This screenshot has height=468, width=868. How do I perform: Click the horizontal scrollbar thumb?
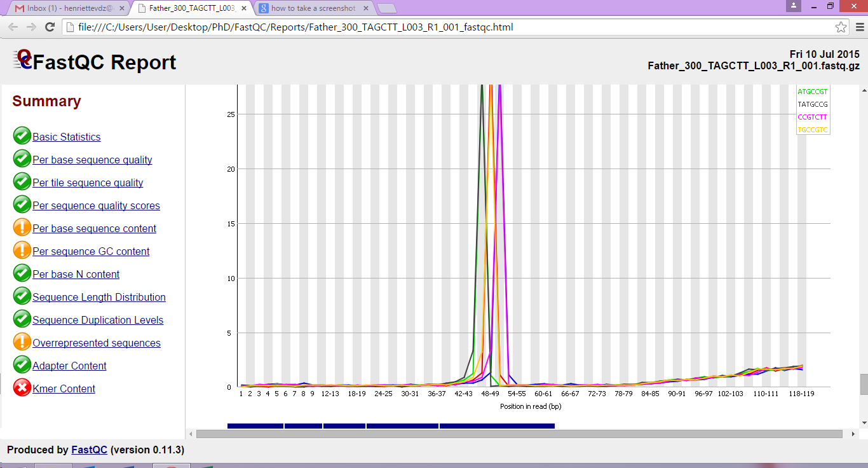tap(519, 434)
